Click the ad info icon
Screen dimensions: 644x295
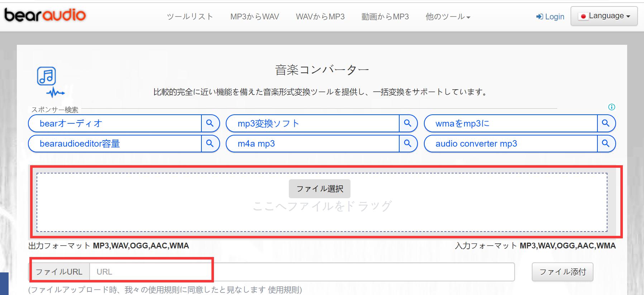pos(612,107)
